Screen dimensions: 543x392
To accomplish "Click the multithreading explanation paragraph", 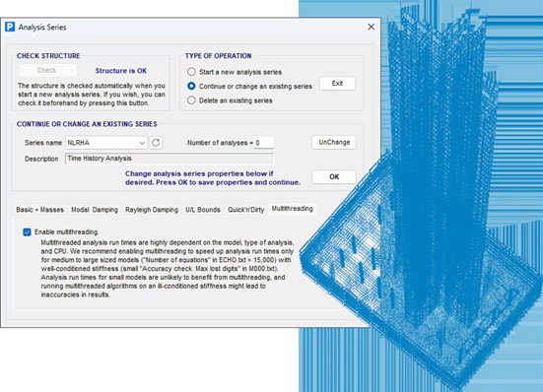I will (x=168, y=269).
